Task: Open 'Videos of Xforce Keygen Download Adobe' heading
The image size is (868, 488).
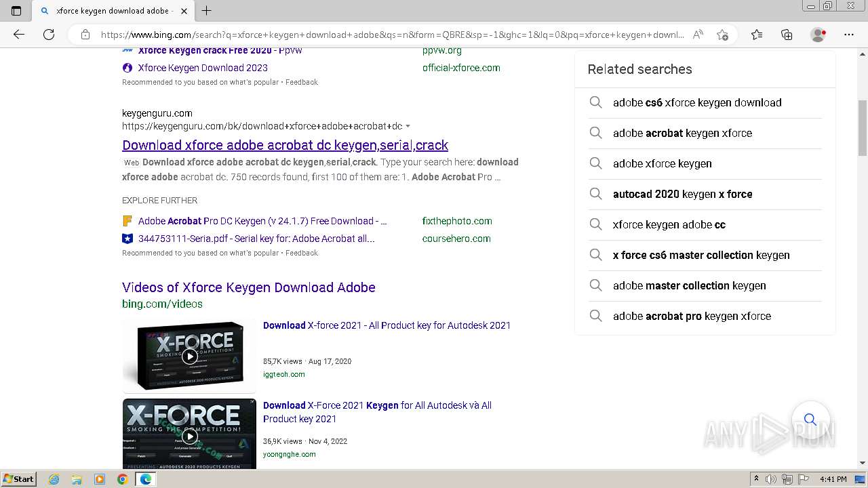Action: (249, 287)
